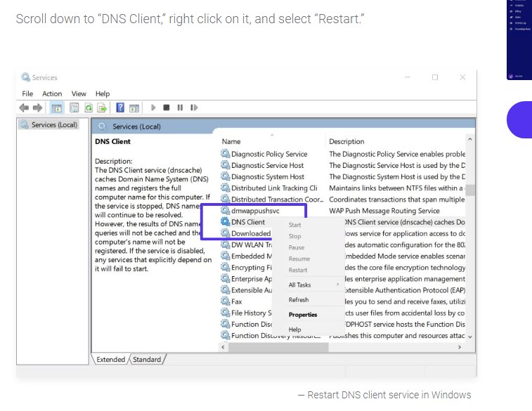
Task: Click the Export List toolbar icon
Action: 102,107
